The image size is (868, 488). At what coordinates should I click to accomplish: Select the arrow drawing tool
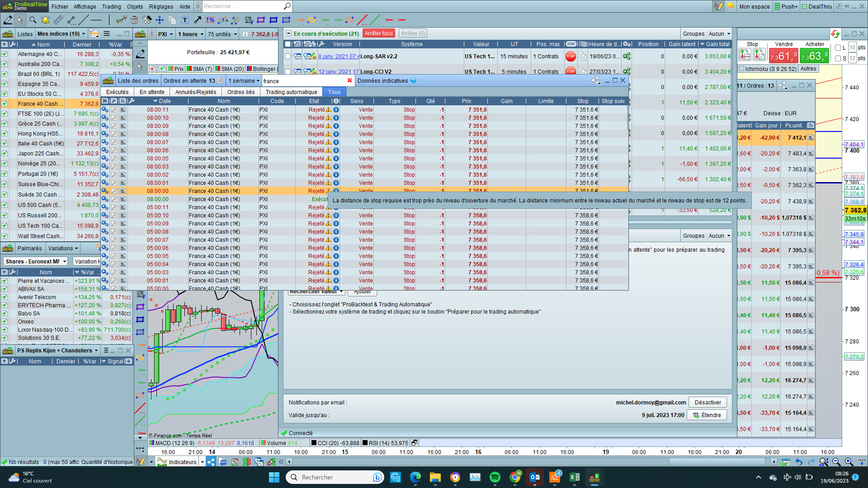[x=198, y=20]
